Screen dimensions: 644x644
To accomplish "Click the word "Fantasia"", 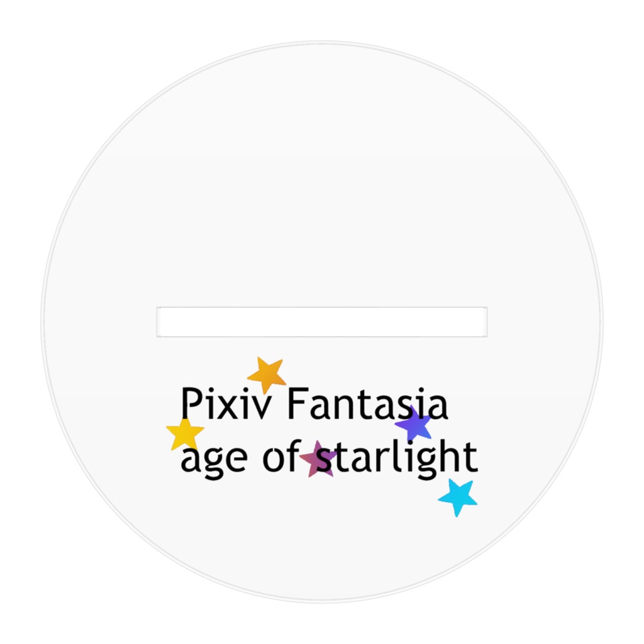I will tap(367, 404).
